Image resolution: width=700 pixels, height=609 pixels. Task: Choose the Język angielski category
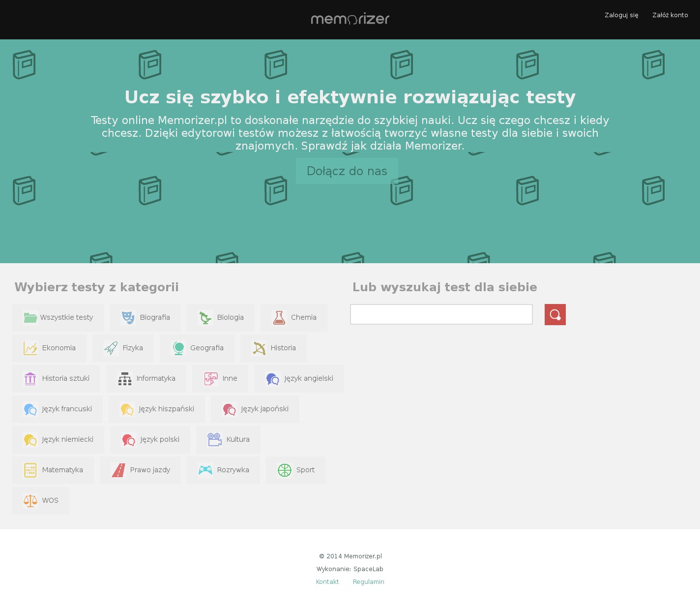[x=299, y=379]
